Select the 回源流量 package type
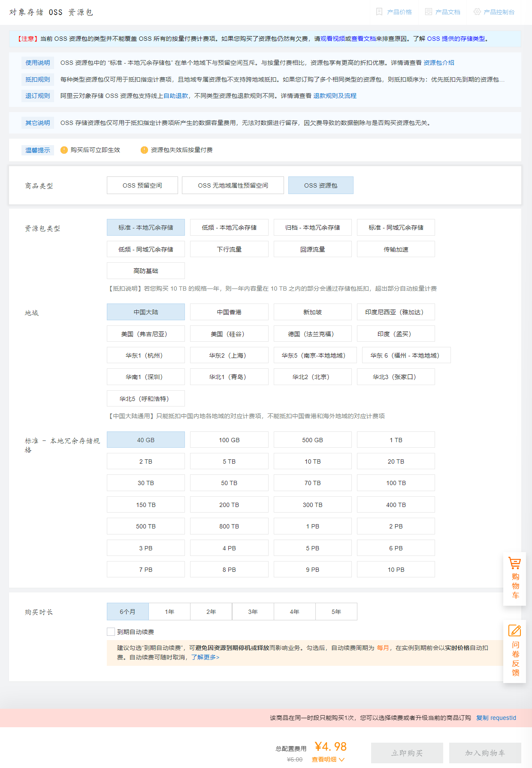532x768 pixels. [313, 249]
